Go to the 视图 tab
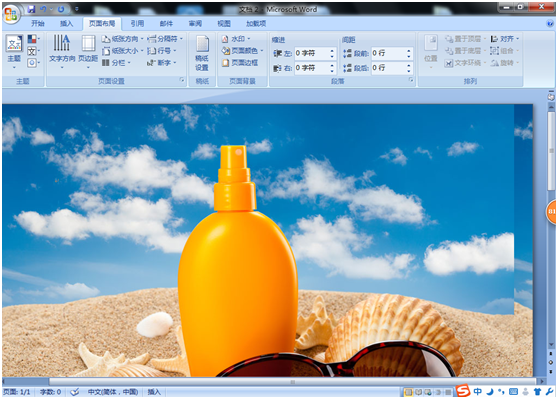 tap(224, 23)
